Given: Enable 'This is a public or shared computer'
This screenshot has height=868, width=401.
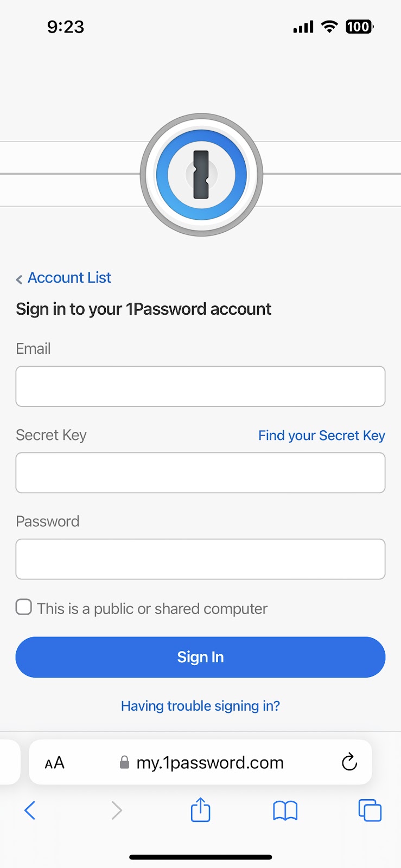Looking at the screenshot, I should 24,607.
